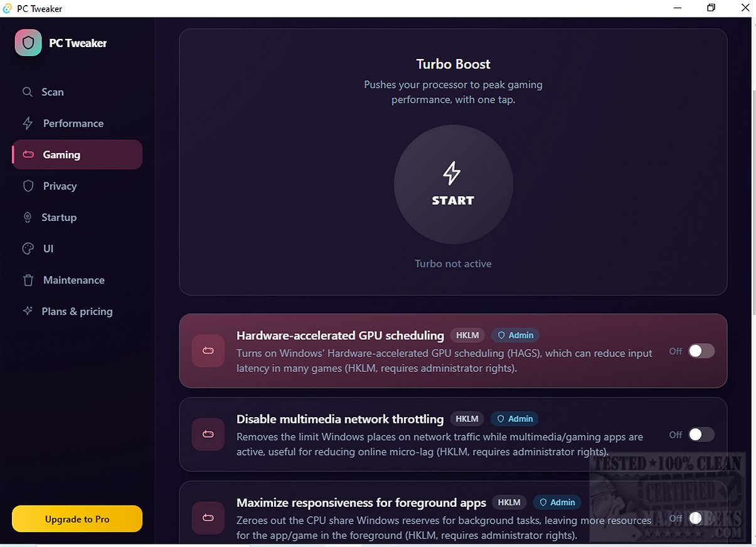Switch to the UI section

(x=77, y=249)
